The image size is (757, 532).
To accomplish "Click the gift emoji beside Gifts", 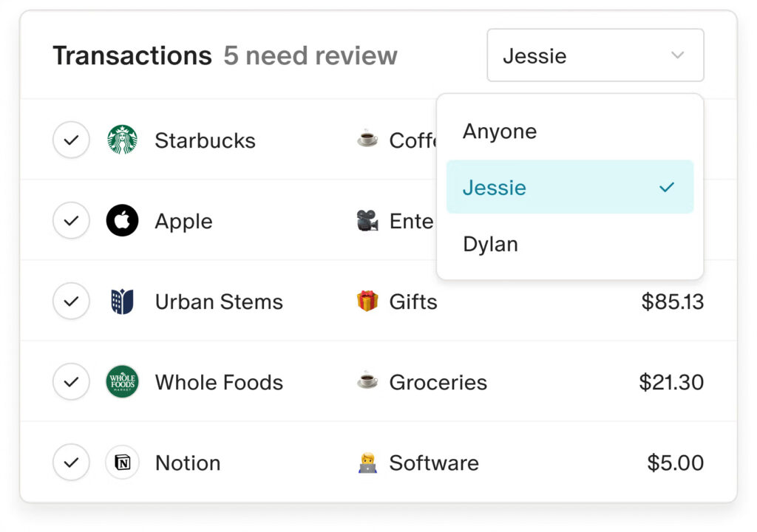I will click(x=367, y=301).
